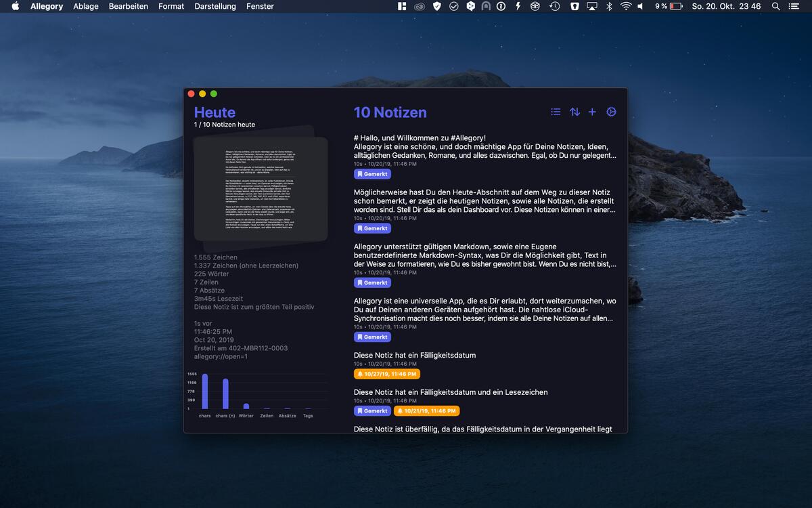The image size is (812, 508).
Task: Open the Apple menu
Action: click(x=15, y=7)
